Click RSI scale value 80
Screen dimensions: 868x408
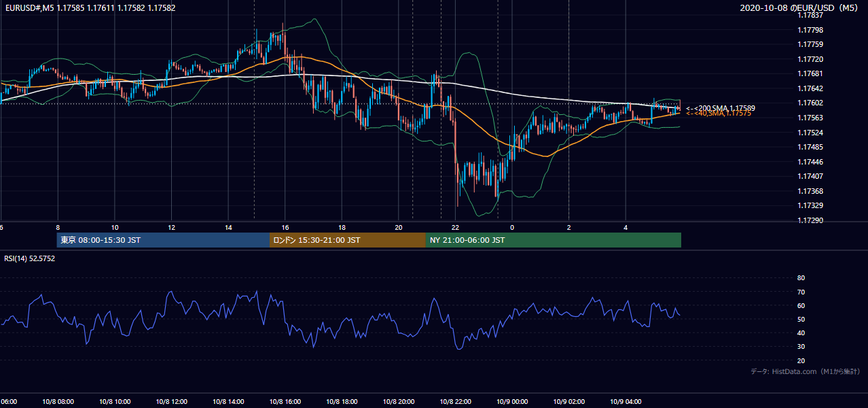[801, 278]
